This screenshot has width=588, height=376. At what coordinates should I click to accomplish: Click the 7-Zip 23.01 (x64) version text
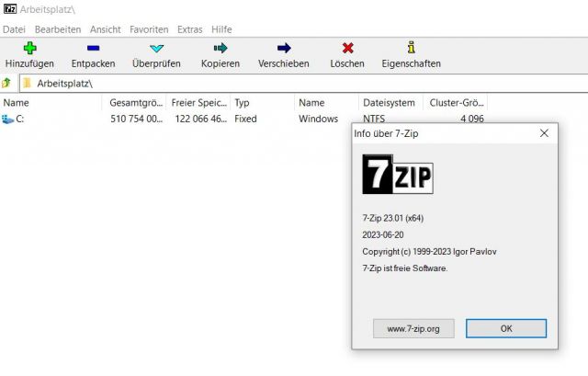click(392, 218)
